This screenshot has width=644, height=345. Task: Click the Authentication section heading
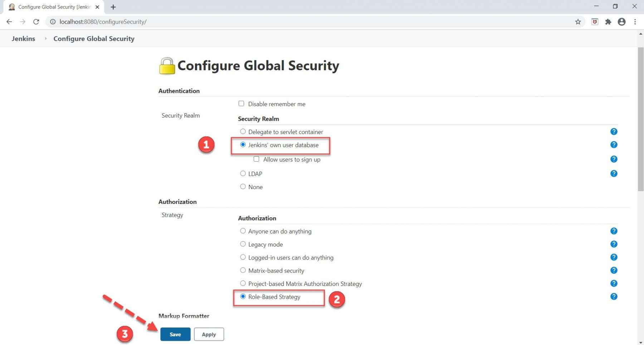point(179,91)
